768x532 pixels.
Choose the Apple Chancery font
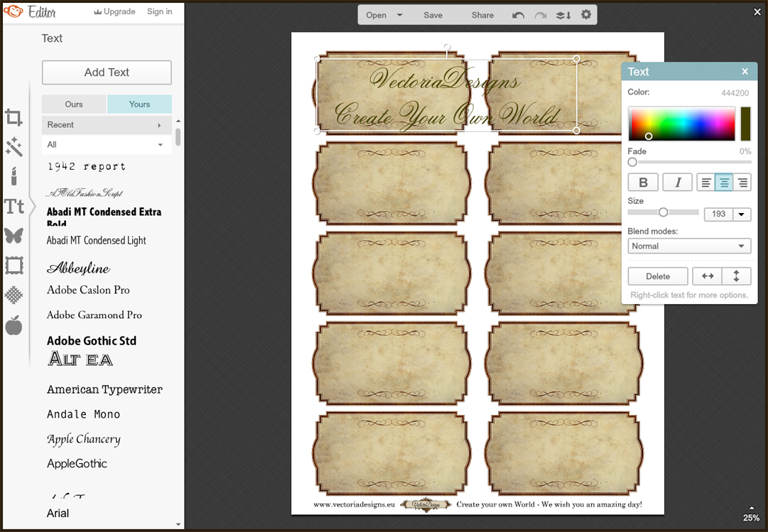tap(83, 439)
